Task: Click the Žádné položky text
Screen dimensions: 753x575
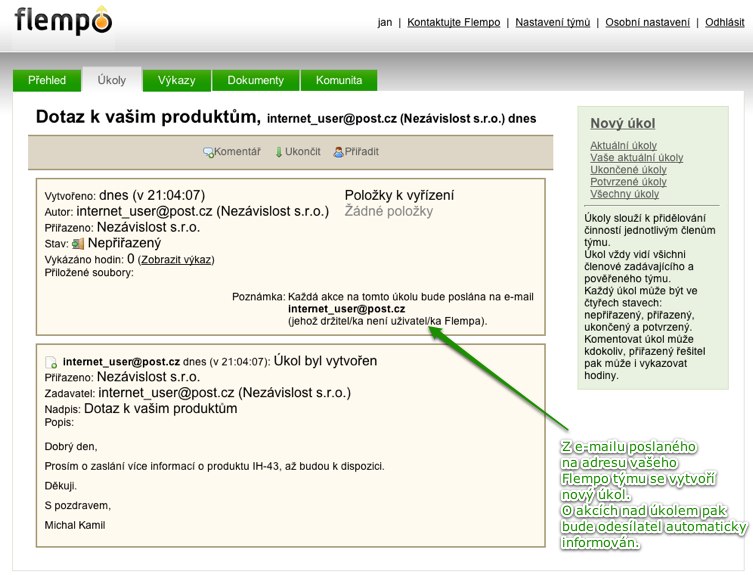Action: point(389,211)
